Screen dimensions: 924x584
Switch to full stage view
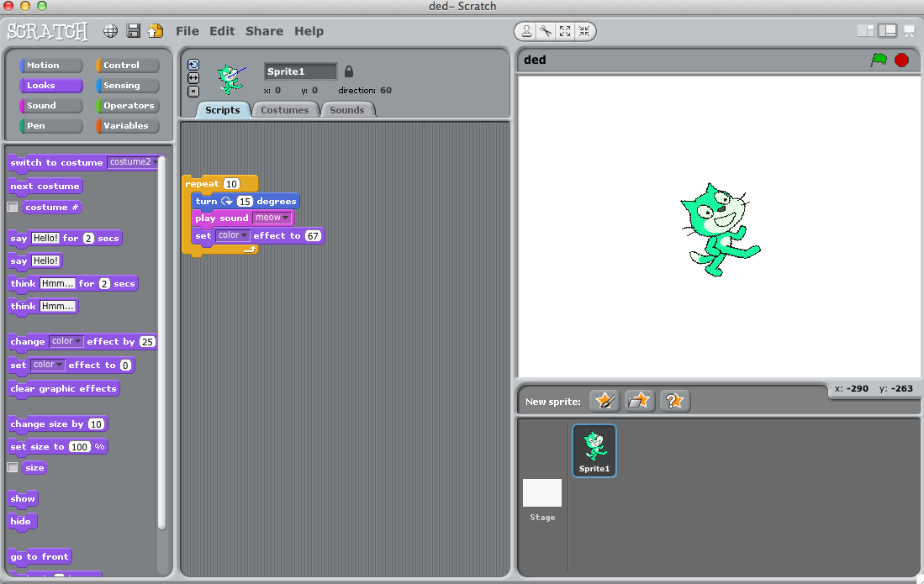point(888,30)
